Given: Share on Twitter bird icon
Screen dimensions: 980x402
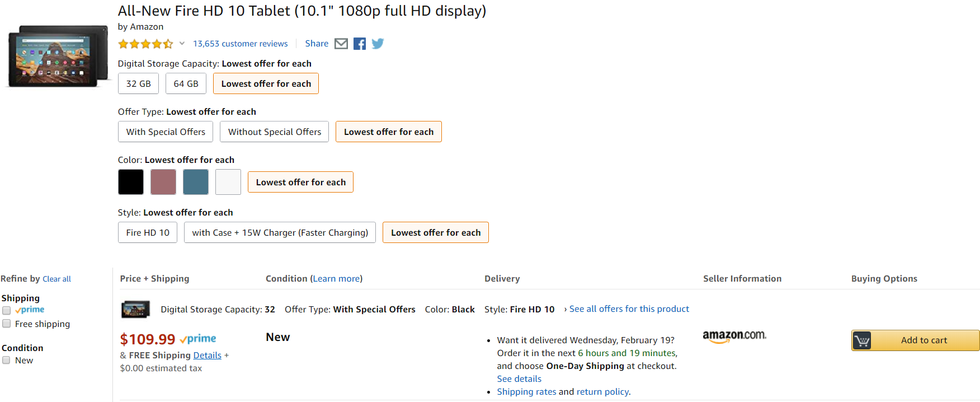Looking at the screenshot, I should [x=378, y=44].
